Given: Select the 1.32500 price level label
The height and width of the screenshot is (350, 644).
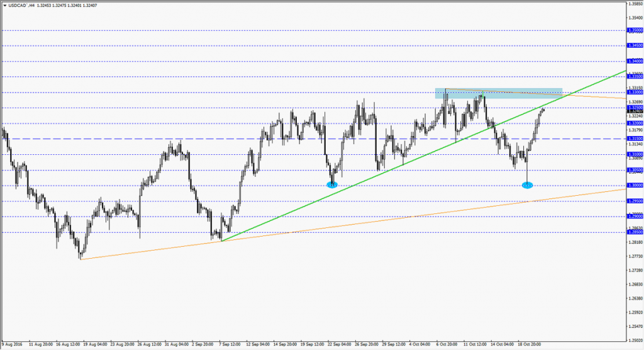Looking at the screenshot, I should click(x=635, y=108).
